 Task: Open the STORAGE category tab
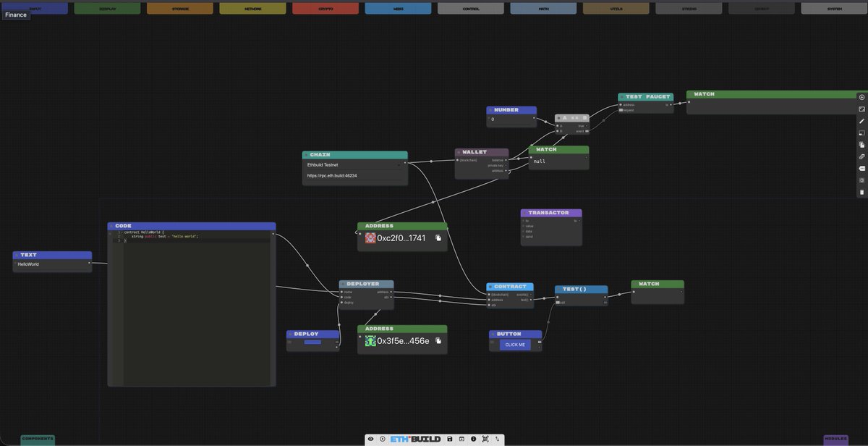[x=180, y=8]
